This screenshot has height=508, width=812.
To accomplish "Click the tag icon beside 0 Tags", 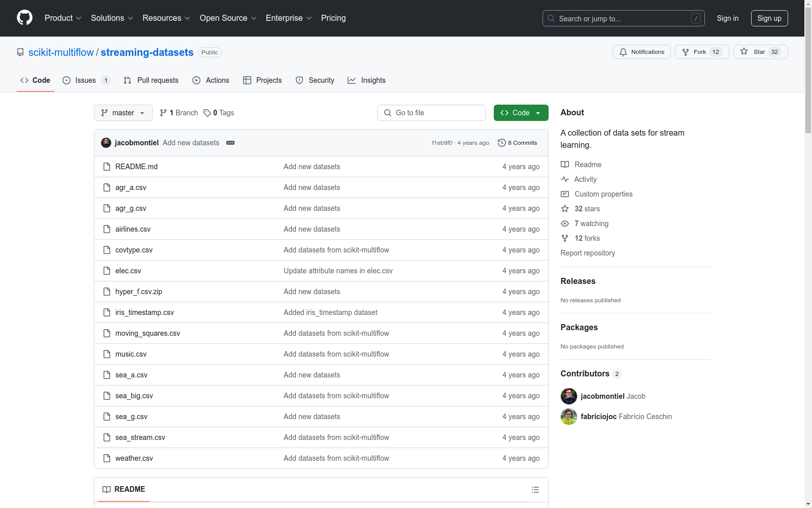I will pos(207,113).
